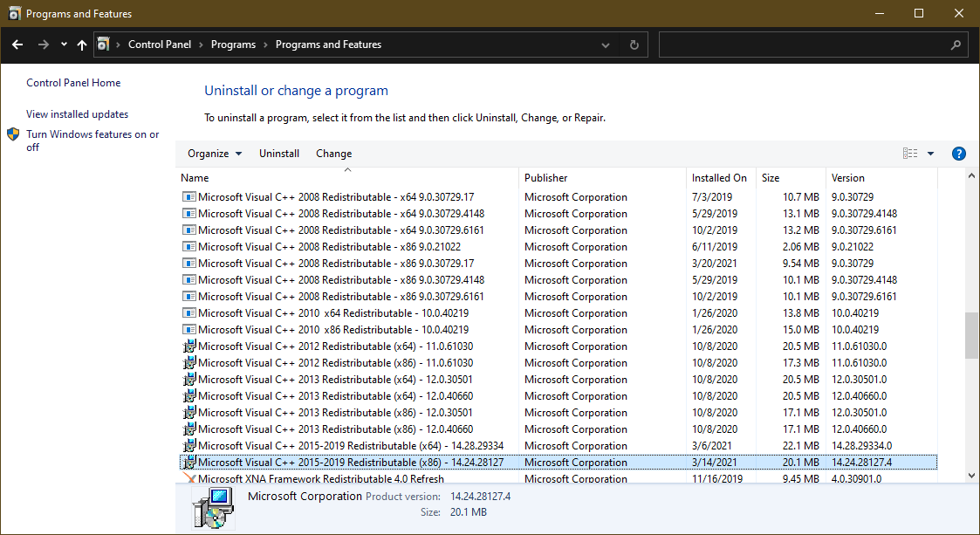Viewport: 980px width, 535px height.
Task: Click the search magnifier icon
Action: [x=956, y=45]
